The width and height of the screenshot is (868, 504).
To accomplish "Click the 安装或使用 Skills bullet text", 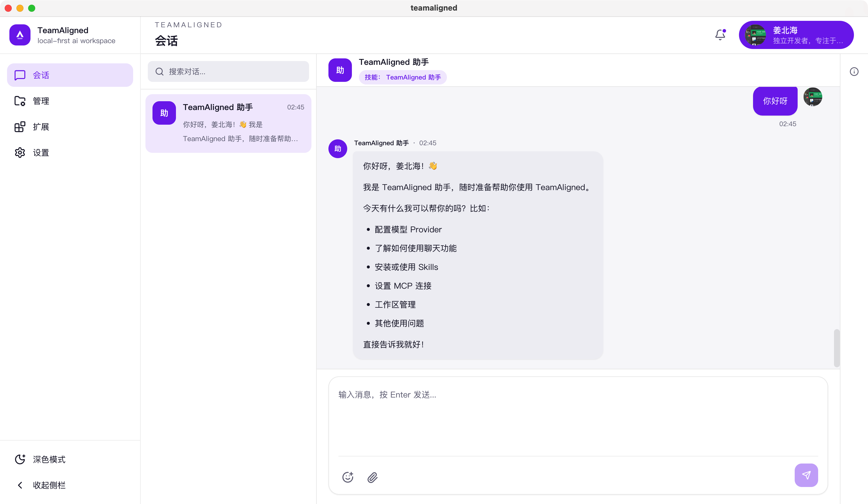I will 406,267.
